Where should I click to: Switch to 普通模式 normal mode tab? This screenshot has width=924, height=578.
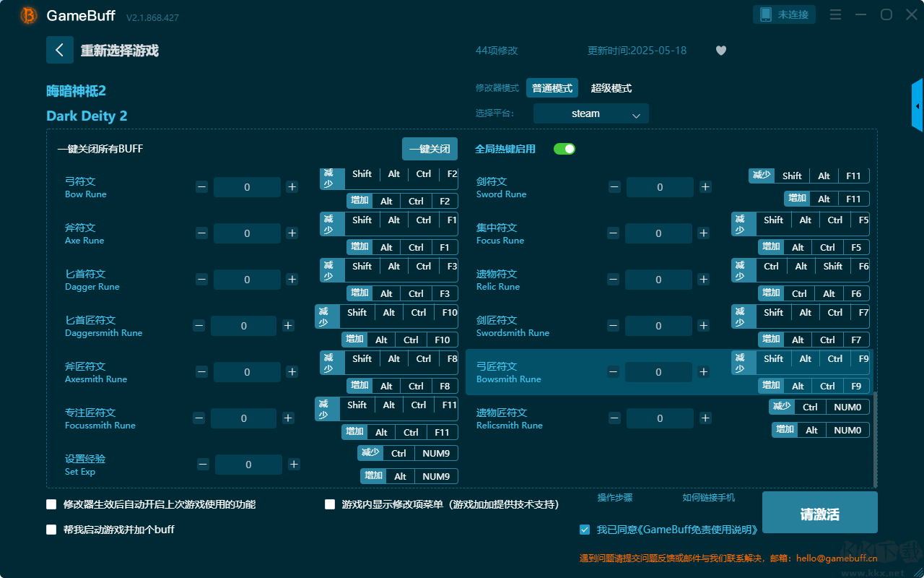point(552,88)
